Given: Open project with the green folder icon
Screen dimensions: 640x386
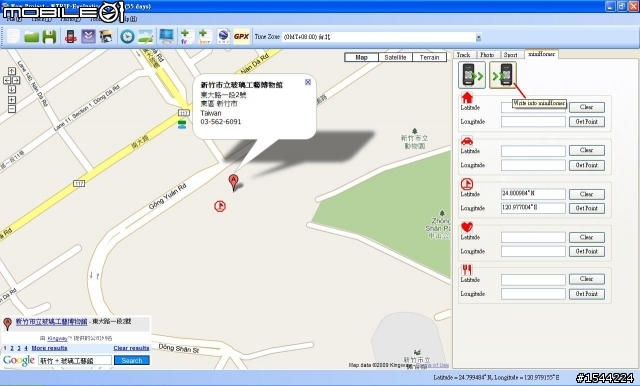Looking at the screenshot, I should pyautogui.click(x=31, y=37).
